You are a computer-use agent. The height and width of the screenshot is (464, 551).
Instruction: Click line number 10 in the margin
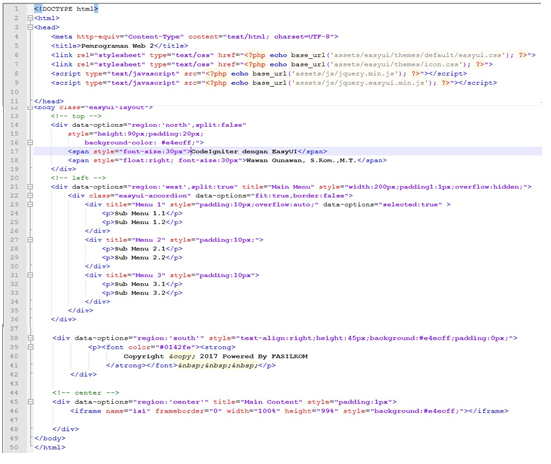[x=14, y=92]
